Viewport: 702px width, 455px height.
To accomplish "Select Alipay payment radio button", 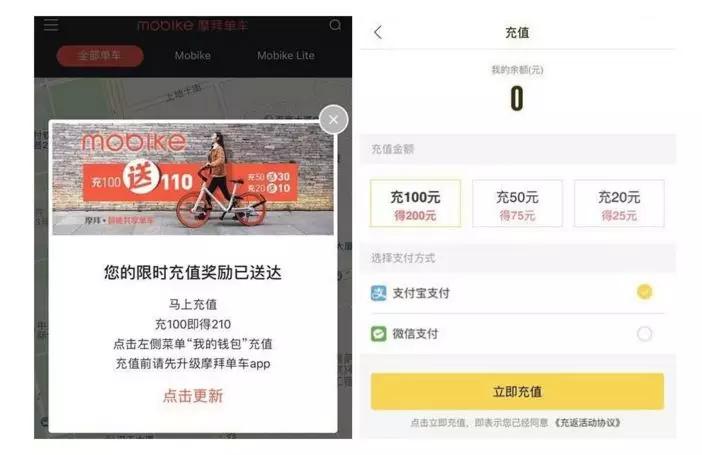I will pos(644,292).
